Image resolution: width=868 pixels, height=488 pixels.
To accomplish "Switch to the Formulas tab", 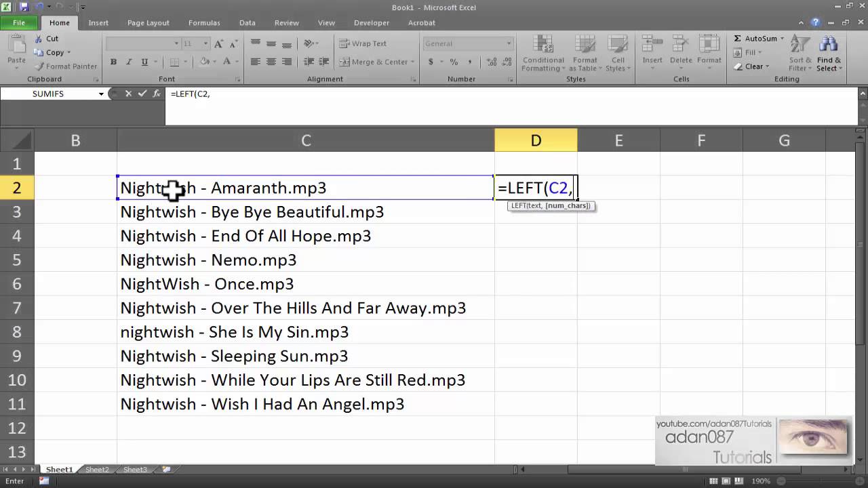I will 204,23.
